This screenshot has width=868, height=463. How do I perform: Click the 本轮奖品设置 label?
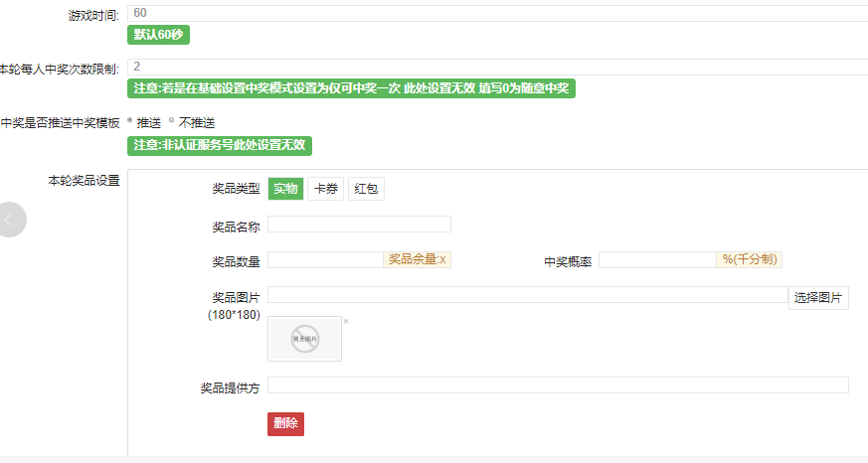(x=85, y=181)
